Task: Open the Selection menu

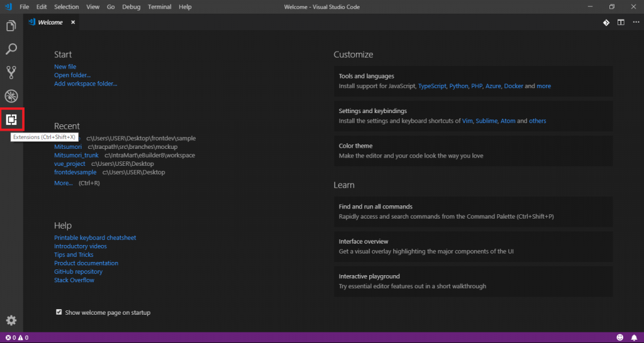Action: tap(67, 7)
